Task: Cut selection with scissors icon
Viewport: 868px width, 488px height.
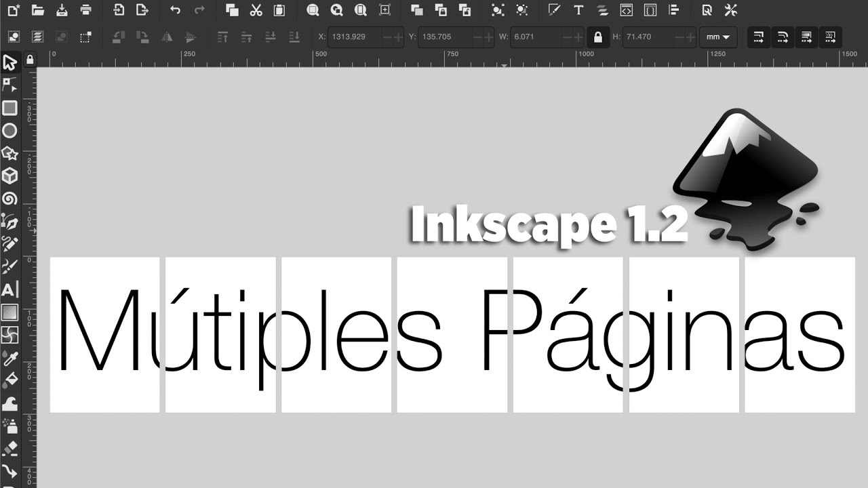Action: 256,10
